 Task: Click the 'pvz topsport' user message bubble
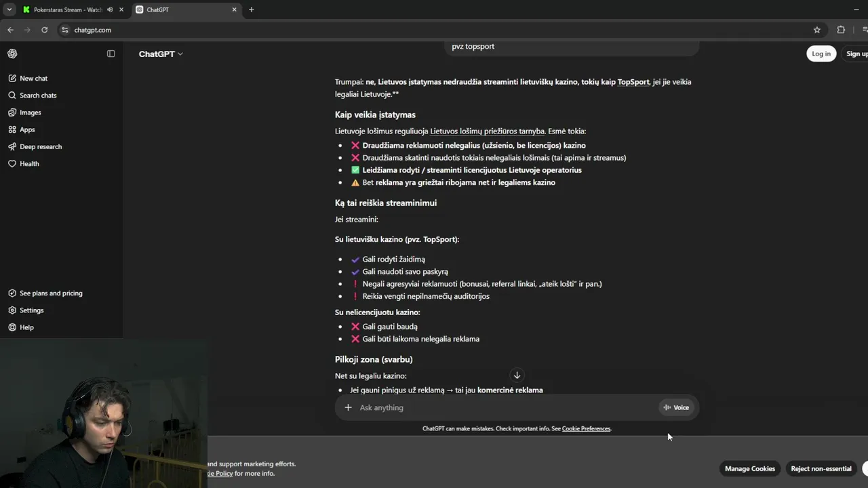571,47
